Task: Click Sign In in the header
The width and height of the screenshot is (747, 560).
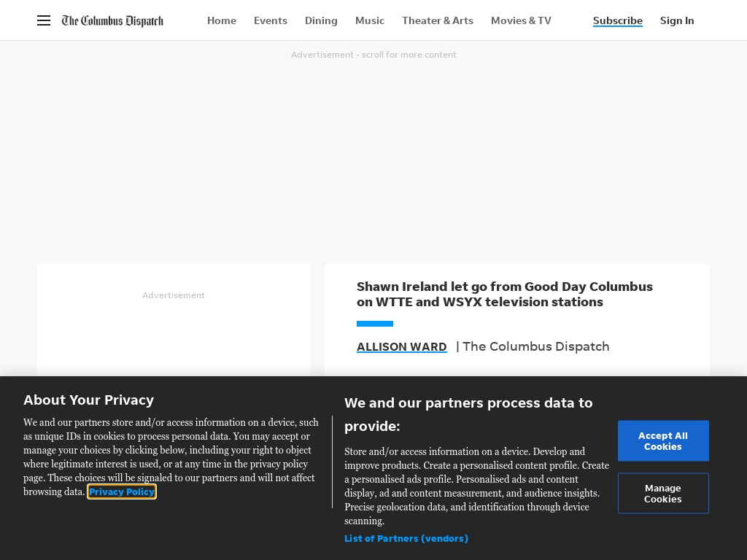Action: pos(676,20)
